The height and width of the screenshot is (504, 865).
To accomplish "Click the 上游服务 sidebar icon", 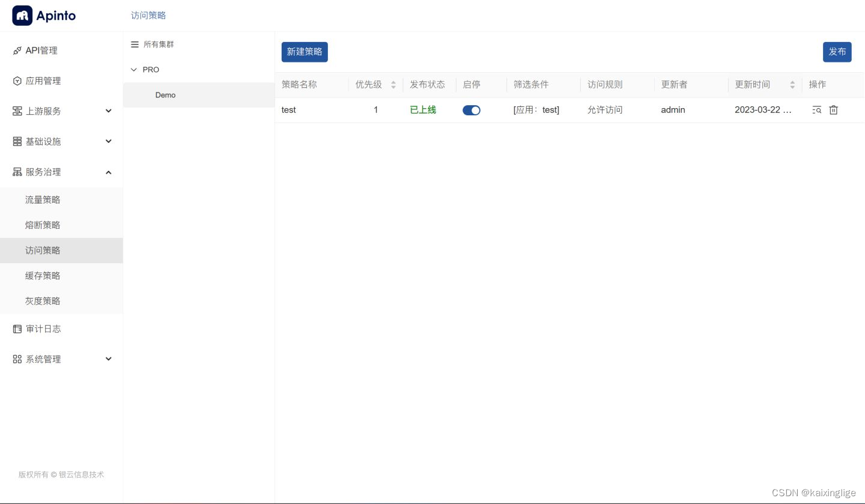I will coord(17,111).
